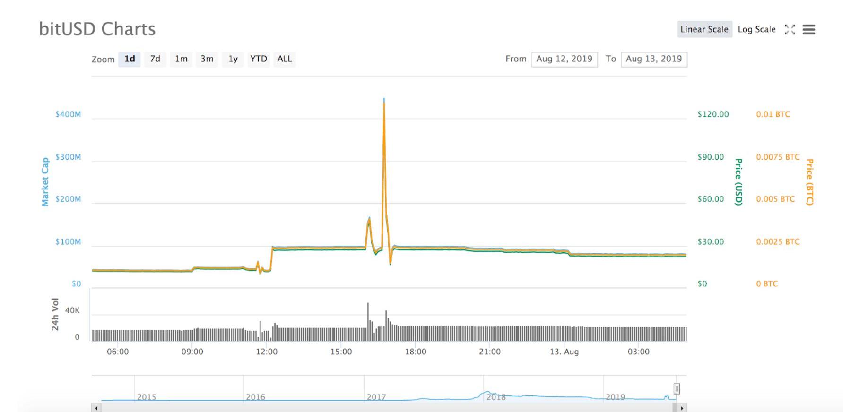Viewport: 868px width, 412px height.
Task: Click the tall price spike peak
Action: click(384, 101)
